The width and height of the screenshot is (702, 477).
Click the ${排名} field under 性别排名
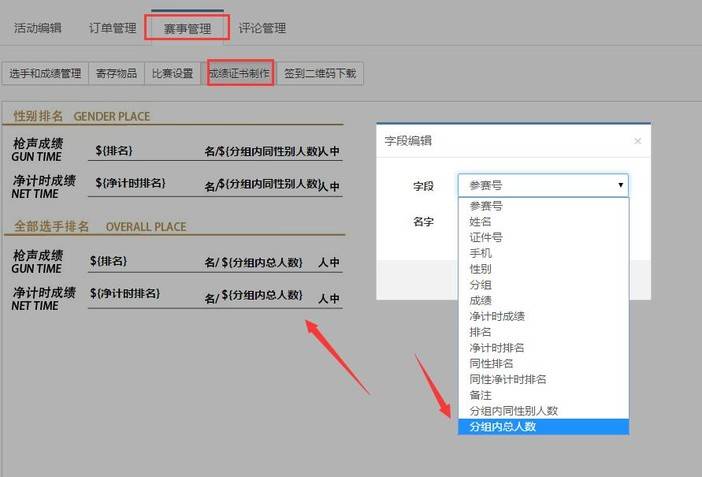pos(114,150)
